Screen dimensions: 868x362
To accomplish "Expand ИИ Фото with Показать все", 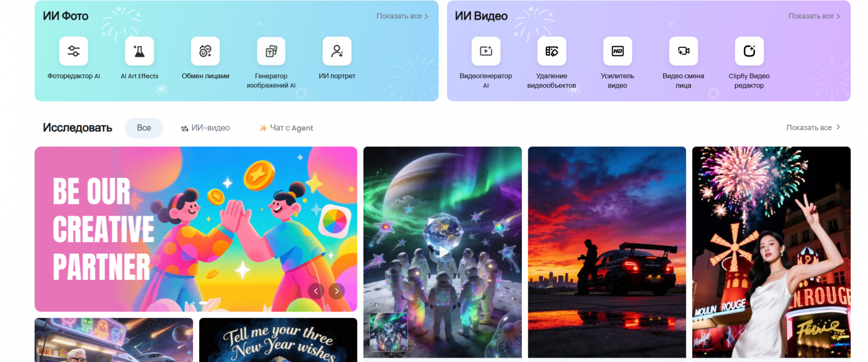I will click(403, 16).
